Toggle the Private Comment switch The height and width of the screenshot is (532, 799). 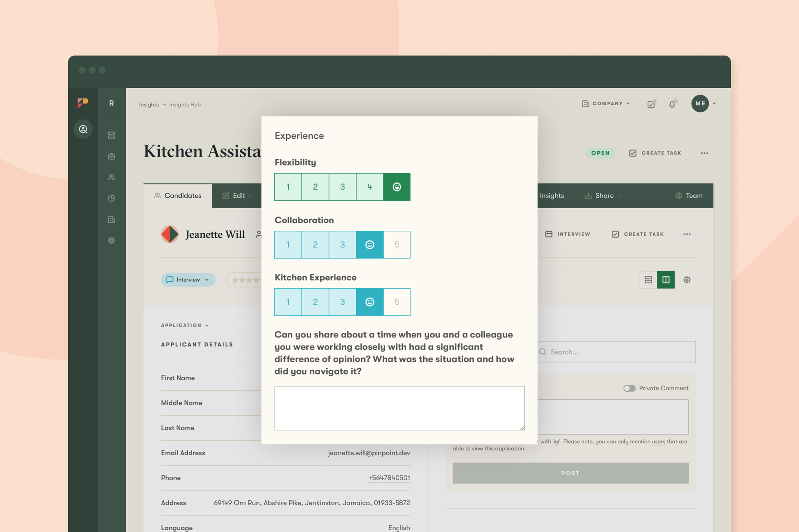click(629, 388)
